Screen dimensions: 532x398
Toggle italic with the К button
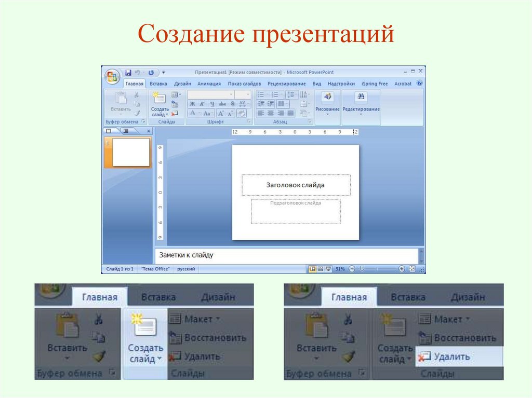coord(202,104)
